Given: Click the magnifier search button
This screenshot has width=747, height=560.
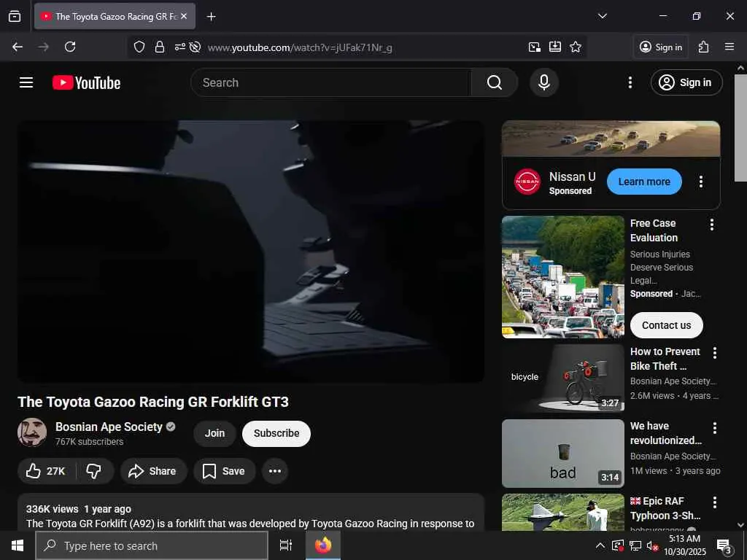Looking at the screenshot, I should (x=495, y=82).
